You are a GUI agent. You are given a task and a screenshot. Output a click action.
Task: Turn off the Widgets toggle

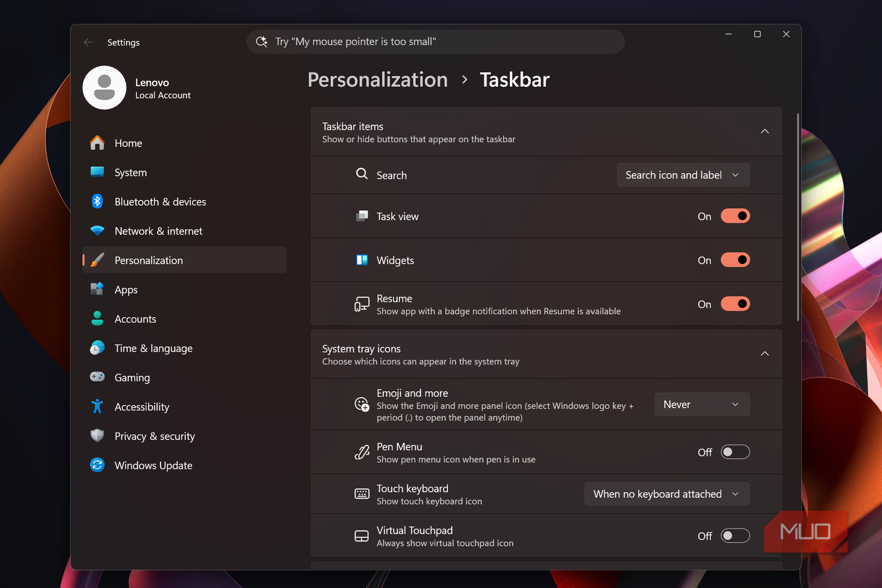(735, 260)
